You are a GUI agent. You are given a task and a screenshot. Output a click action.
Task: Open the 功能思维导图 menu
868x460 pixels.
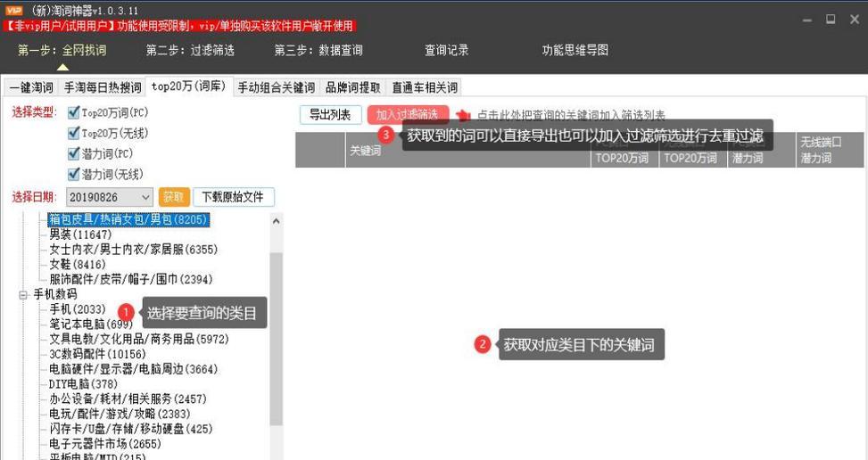[575, 50]
